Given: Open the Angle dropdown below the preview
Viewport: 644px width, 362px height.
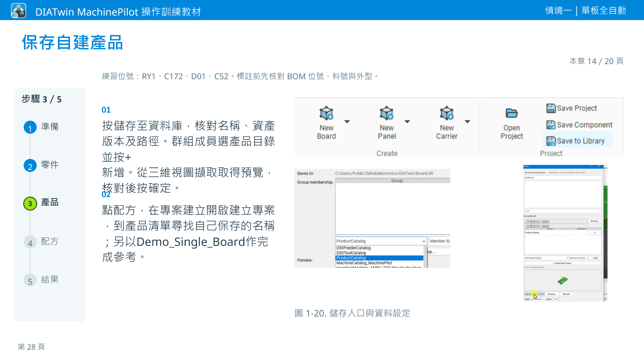Looking at the screenshot, I should pos(538,299).
